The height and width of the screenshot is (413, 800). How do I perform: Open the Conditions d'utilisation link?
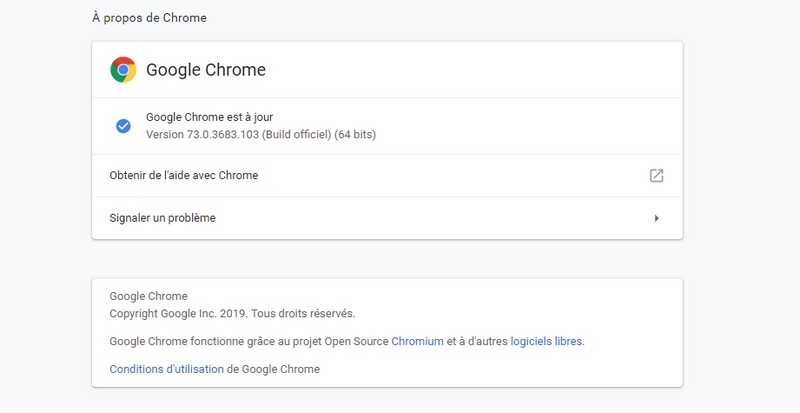166,369
